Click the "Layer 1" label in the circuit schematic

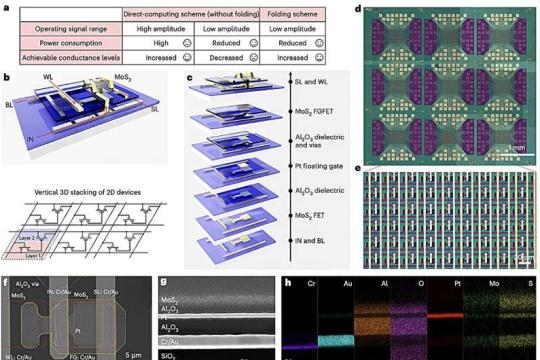(34, 256)
